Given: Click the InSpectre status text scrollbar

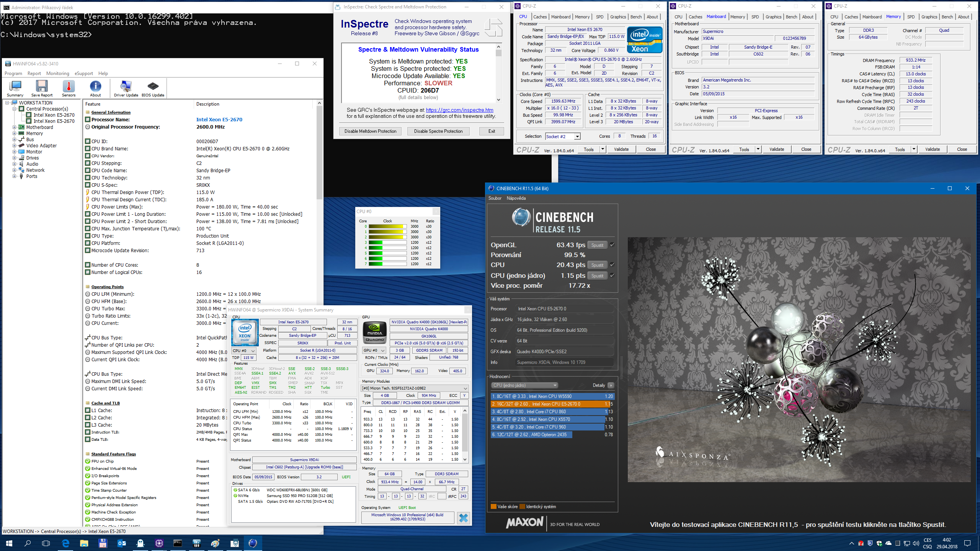Looking at the screenshot, I should click(498, 73).
